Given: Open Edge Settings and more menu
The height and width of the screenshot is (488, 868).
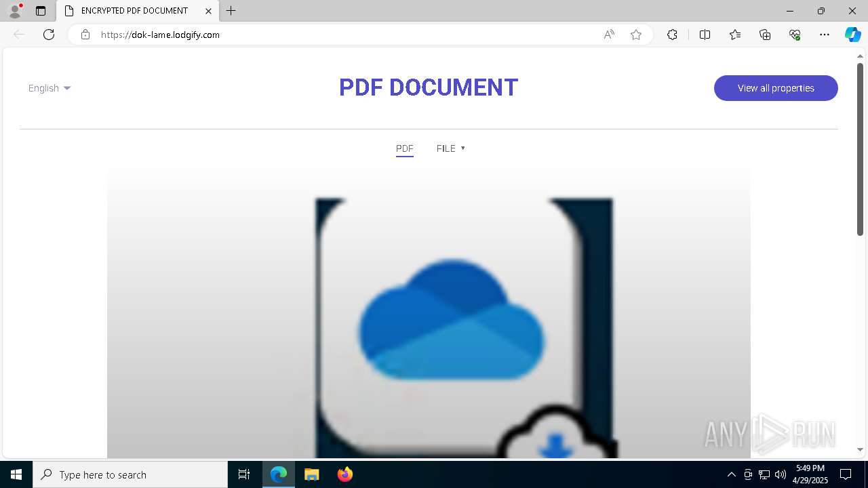Looking at the screenshot, I should [825, 35].
